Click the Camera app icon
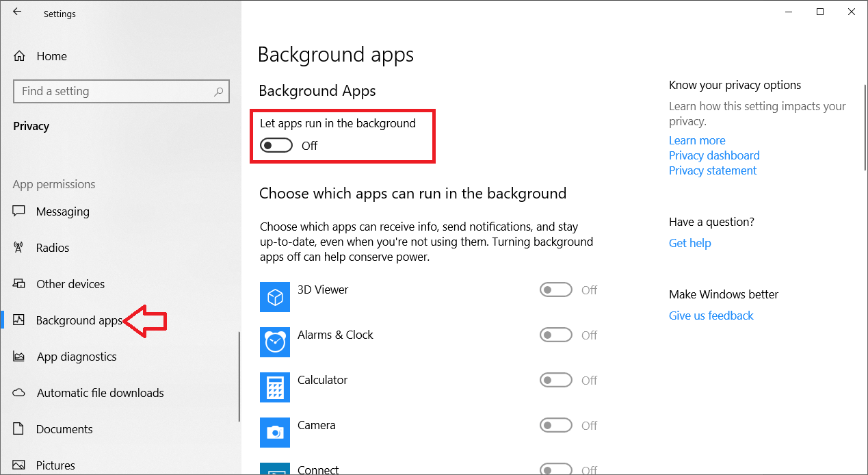Viewport: 868px width, 475px height. tap(275, 432)
